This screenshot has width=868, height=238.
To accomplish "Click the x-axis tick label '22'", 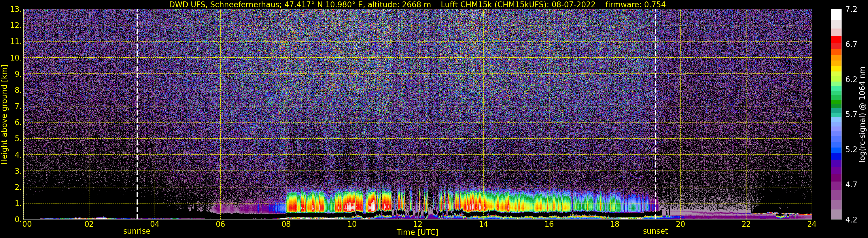I will (x=746, y=224).
